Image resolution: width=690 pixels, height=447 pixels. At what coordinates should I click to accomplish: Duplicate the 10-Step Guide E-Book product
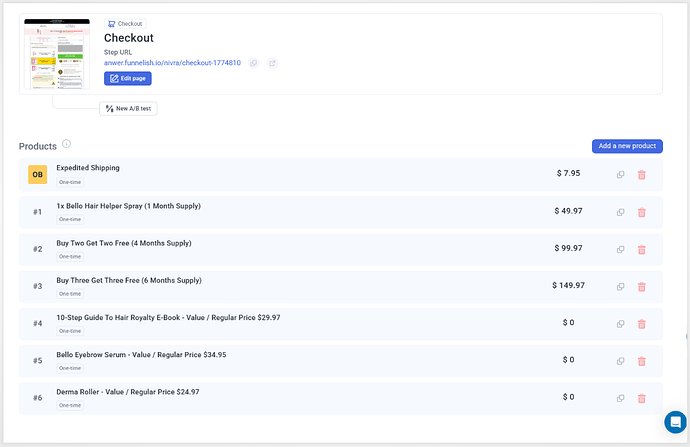pyautogui.click(x=621, y=323)
